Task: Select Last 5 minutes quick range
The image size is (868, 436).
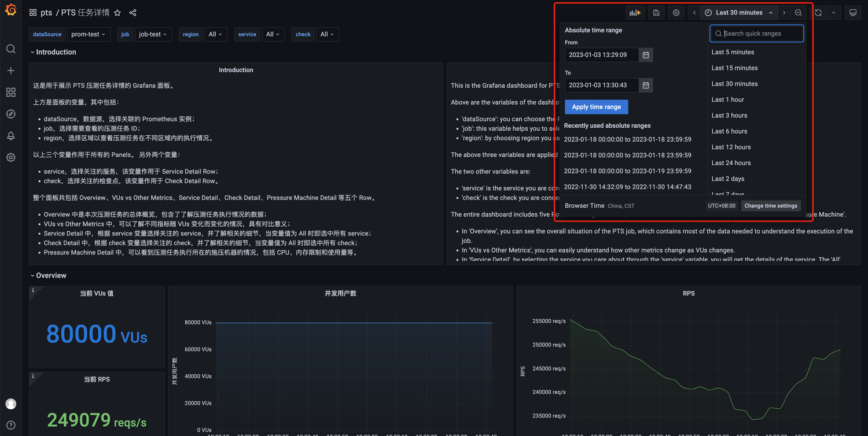Action: [x=733, y=52]
